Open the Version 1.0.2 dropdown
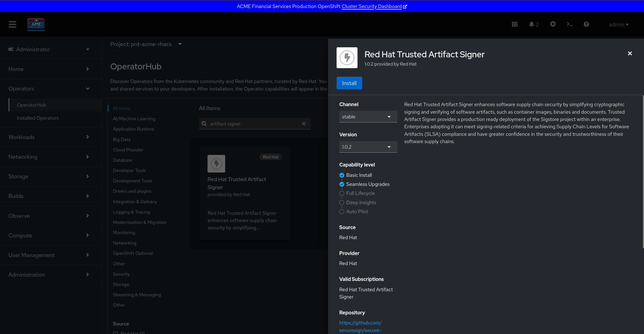The width and height of the screenshot is (644, 334). (x=368, y=147)
